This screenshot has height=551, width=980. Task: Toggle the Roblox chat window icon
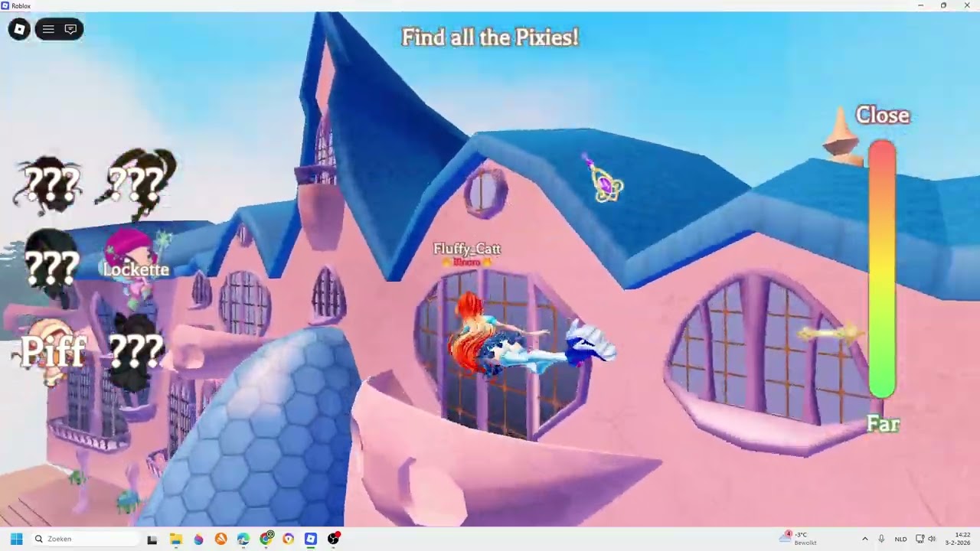coord(70,29)
